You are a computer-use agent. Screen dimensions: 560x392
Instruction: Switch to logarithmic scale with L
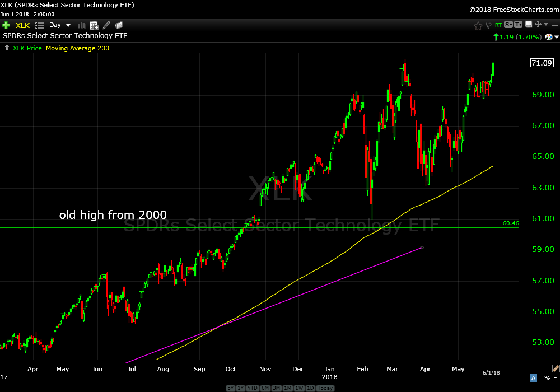coord(540,378)
